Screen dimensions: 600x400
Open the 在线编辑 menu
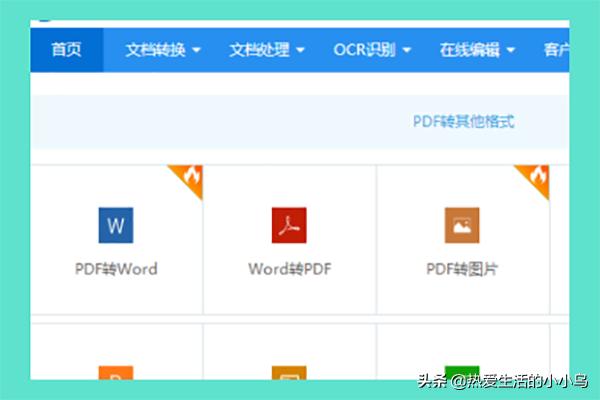pyautogui.click(x=477, y=50)
